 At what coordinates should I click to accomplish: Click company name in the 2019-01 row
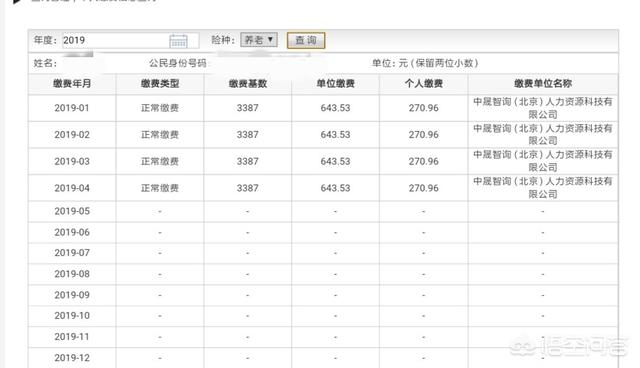tap(543, 108)
